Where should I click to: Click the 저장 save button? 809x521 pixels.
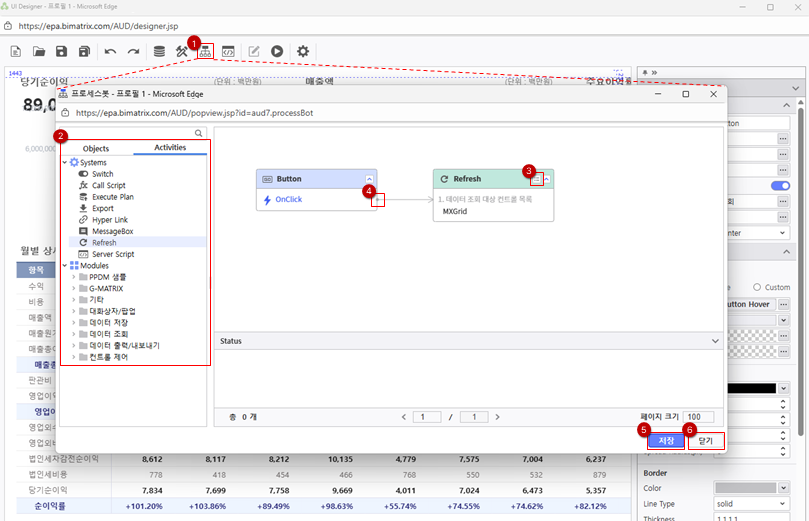click(666, 440)
